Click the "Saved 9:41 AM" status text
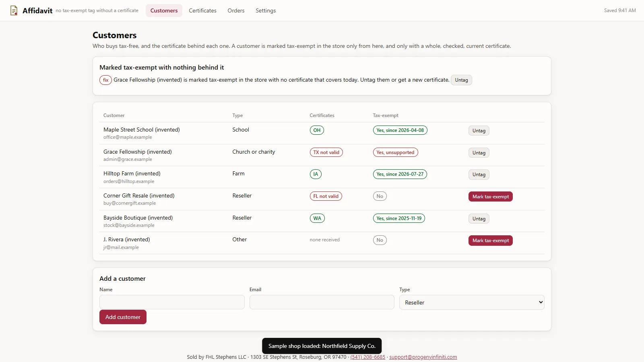This screenshot has height=362, width=644. click(620, 10)
